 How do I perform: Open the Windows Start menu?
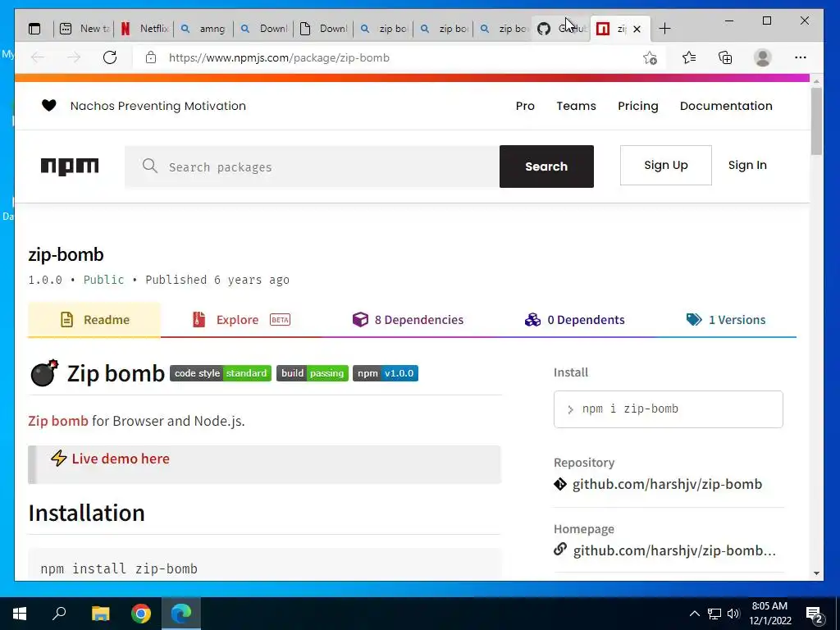pos(20,614)
